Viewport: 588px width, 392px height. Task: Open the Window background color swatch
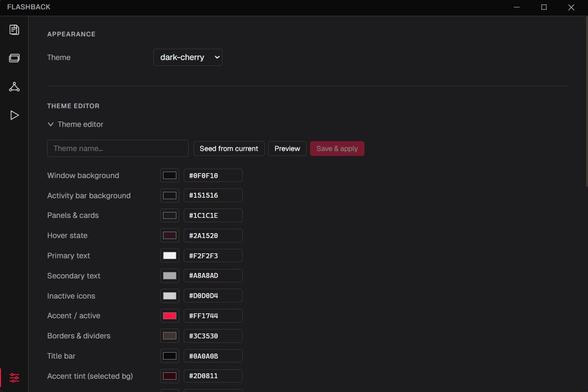point(169,176)
